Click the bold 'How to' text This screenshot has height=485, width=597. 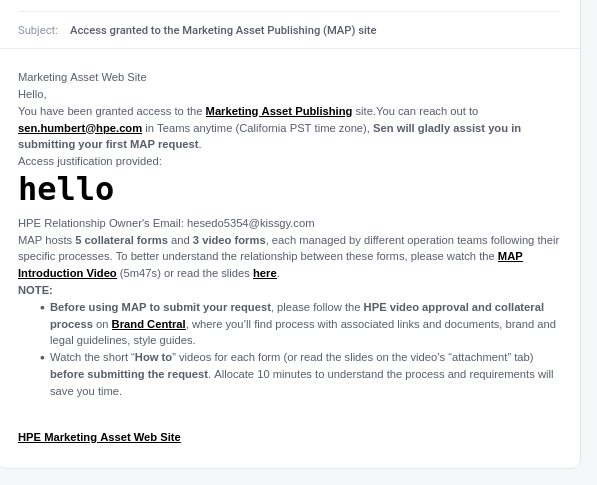[153, 357]
